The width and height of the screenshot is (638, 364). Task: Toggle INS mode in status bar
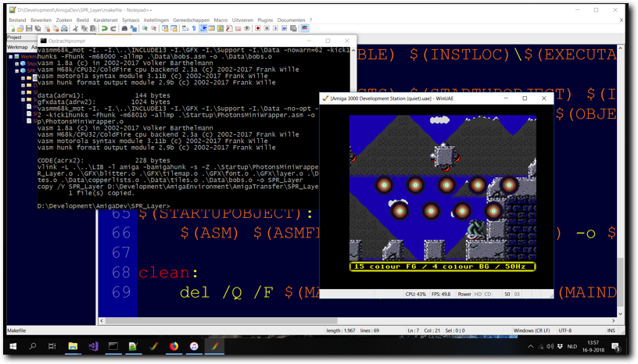tap(611, 330)
